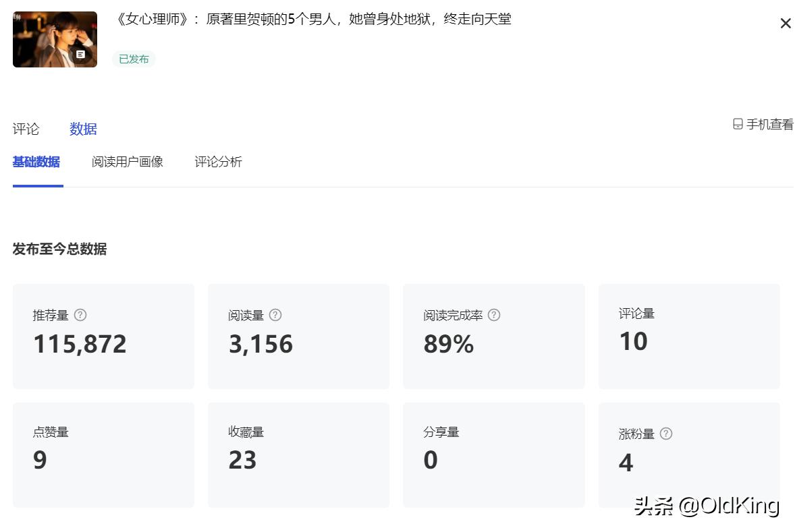Select the 阅读完成率 89% card

click(x=493, y=336)
